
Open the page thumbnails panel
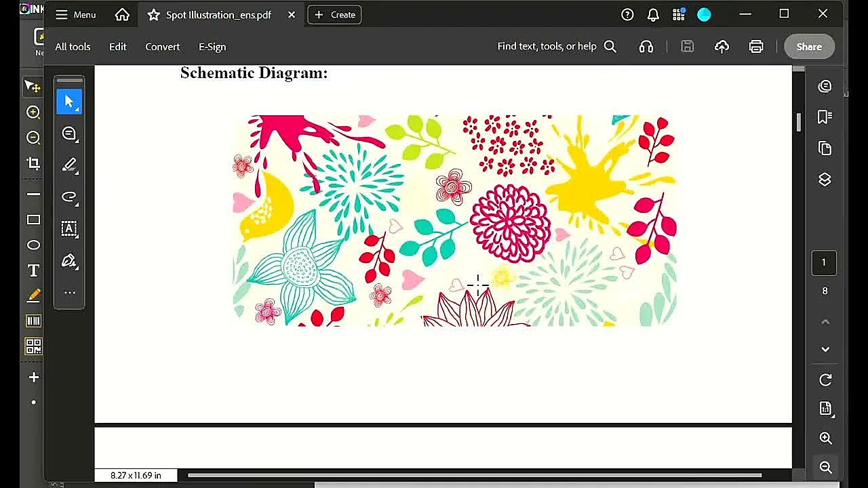pos(825,148)
